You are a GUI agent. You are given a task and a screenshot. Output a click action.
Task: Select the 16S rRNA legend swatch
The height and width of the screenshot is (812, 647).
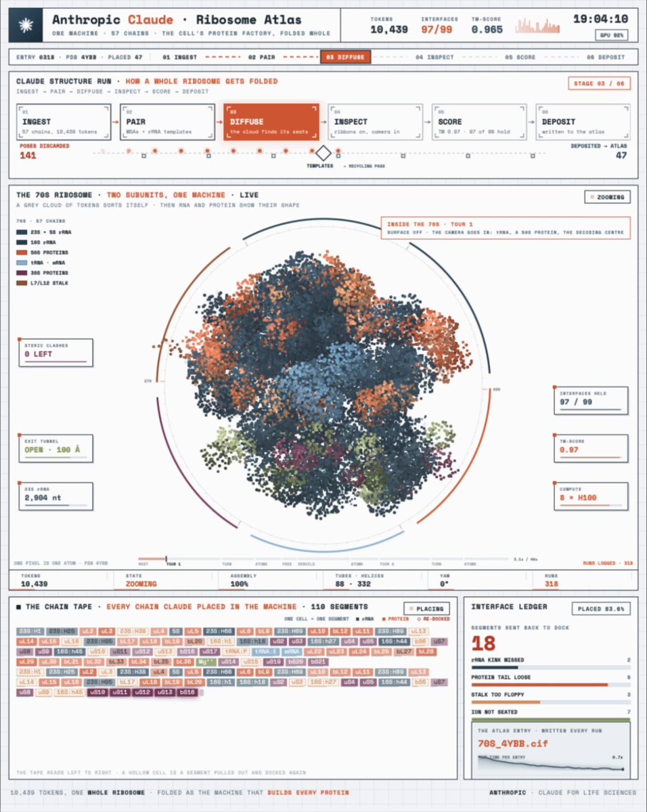[22, 242]
